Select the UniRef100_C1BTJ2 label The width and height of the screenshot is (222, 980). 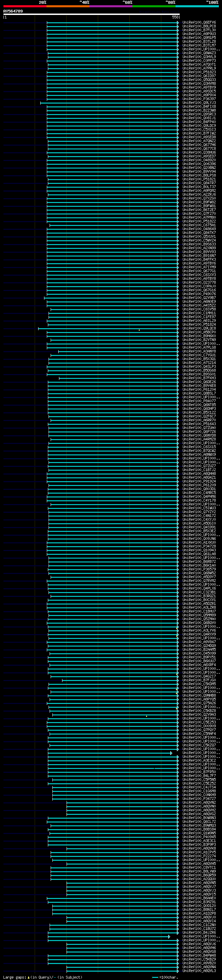(x=199, y=470)
